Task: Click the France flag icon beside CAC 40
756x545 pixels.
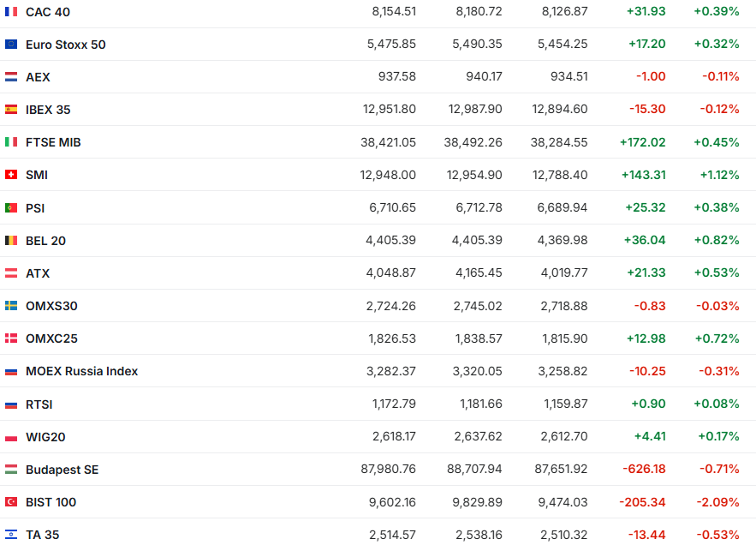Action: point(11,12)
